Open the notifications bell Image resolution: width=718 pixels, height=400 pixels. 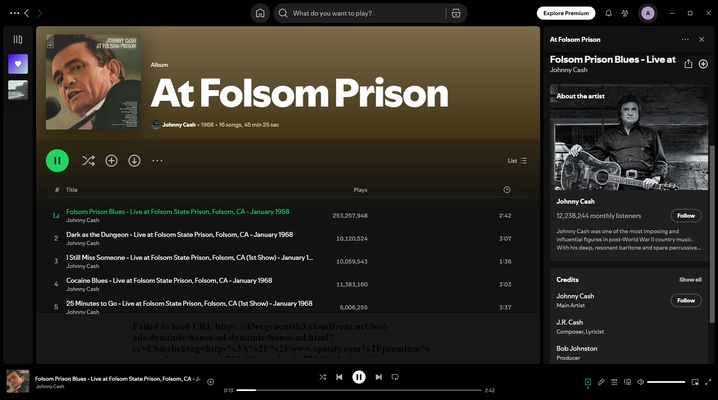point(608,13)
